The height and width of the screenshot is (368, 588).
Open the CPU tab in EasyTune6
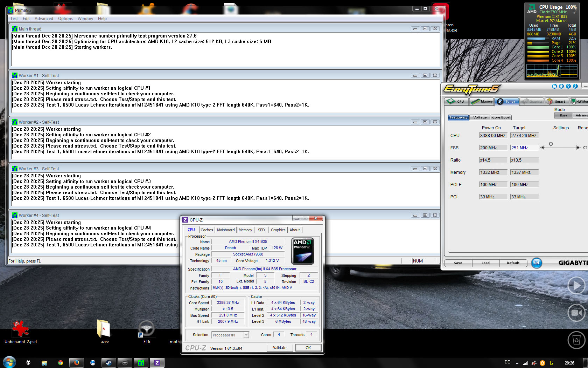tap(457, 101)
